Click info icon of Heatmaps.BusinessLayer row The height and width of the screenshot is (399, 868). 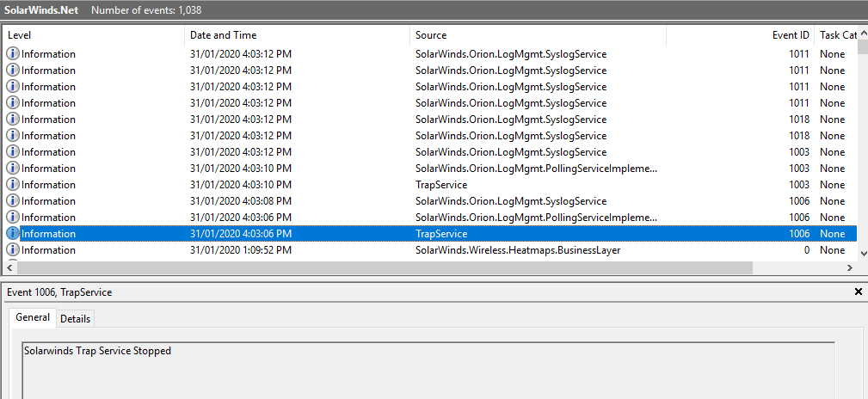tap(12, 250)
